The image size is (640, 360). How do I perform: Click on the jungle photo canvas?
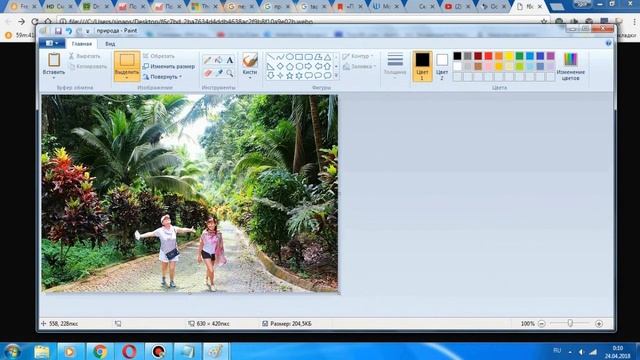pyautogui.click(x=190, y=193)
